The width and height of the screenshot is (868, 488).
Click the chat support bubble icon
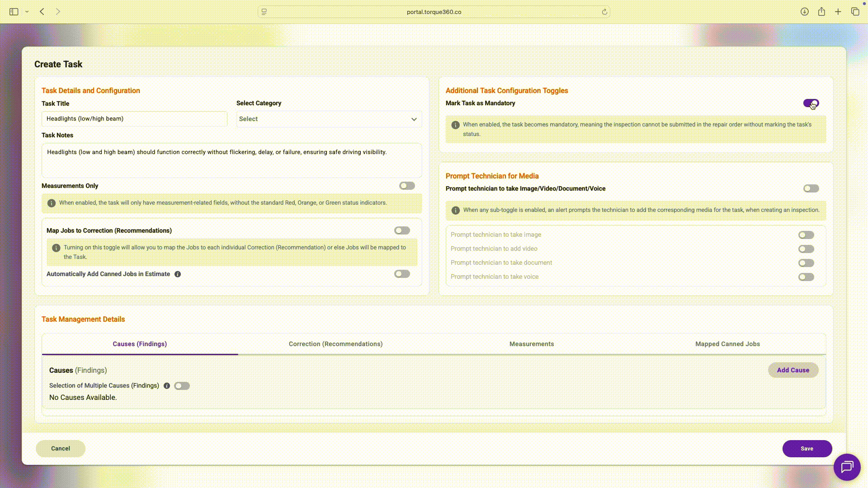tap(847, 467)
